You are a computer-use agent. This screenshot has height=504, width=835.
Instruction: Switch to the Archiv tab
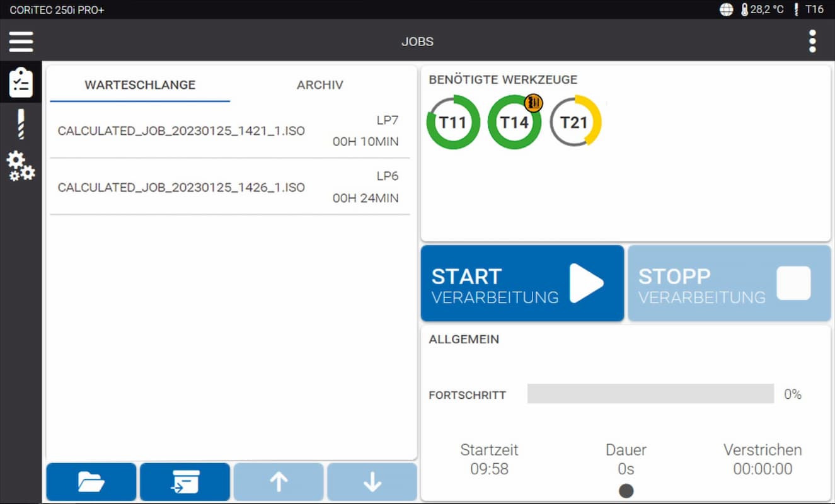coord(320,84)
